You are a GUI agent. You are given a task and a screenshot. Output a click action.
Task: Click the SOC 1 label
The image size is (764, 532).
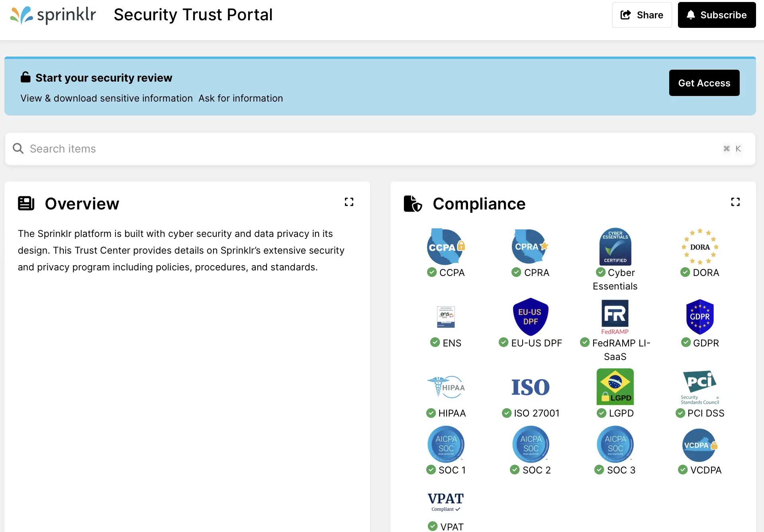point(452,470)
